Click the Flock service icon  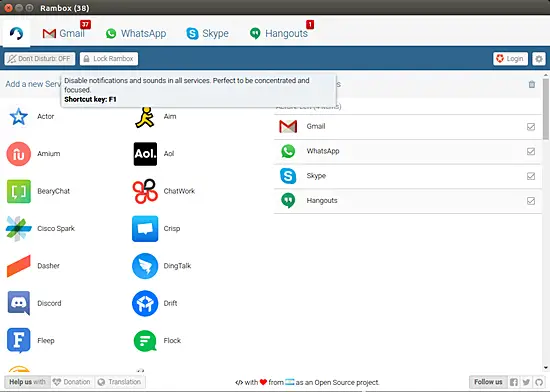point(145,341)
